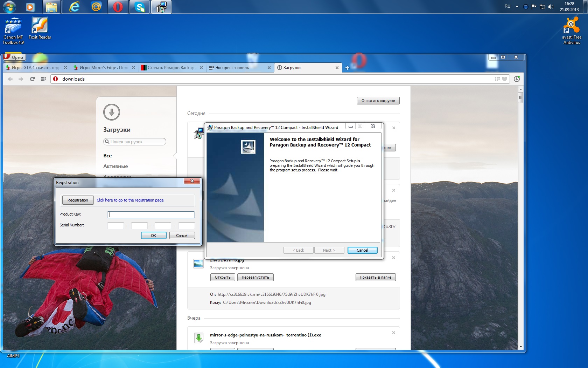This screenshot has height=368, width=588.
Task: Follow the registration page link
Action: 130,200
